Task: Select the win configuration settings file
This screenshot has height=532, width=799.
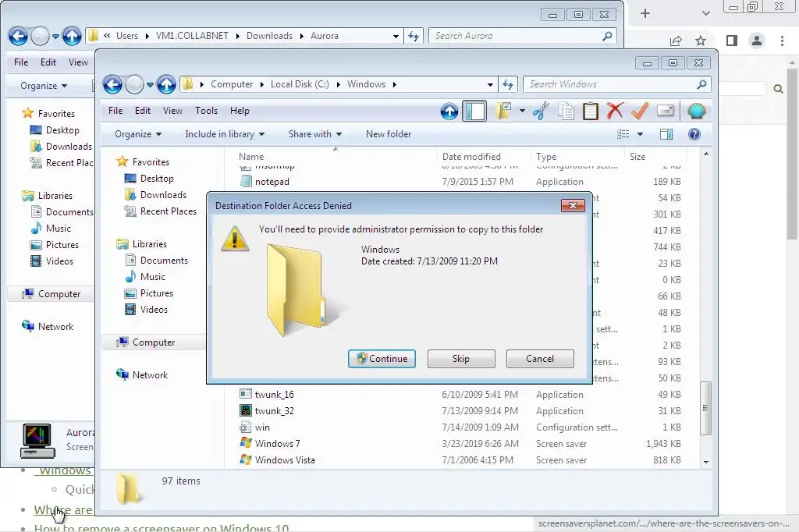Action: coord(262,427)
